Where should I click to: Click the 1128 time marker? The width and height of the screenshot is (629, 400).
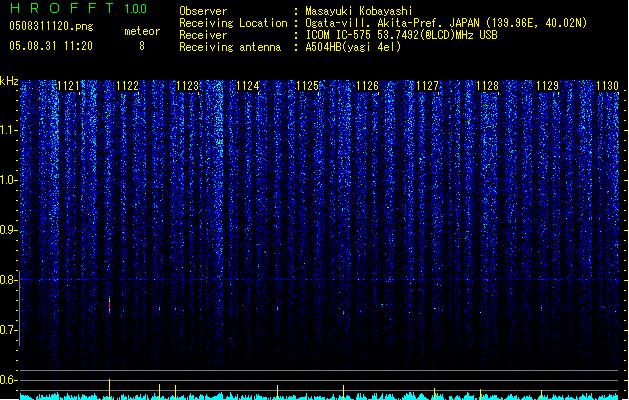[x=487, y=86]
